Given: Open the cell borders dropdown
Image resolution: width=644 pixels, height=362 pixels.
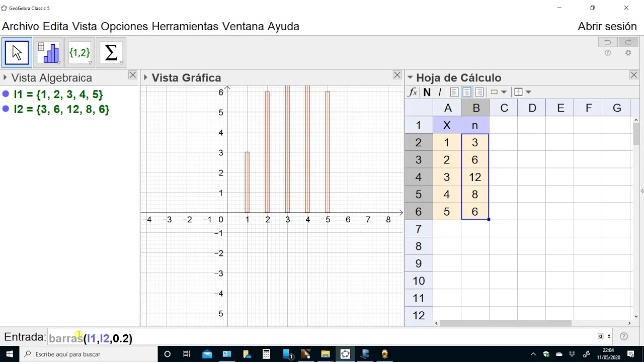Looking at the screenshot, I should coord(523,92).
